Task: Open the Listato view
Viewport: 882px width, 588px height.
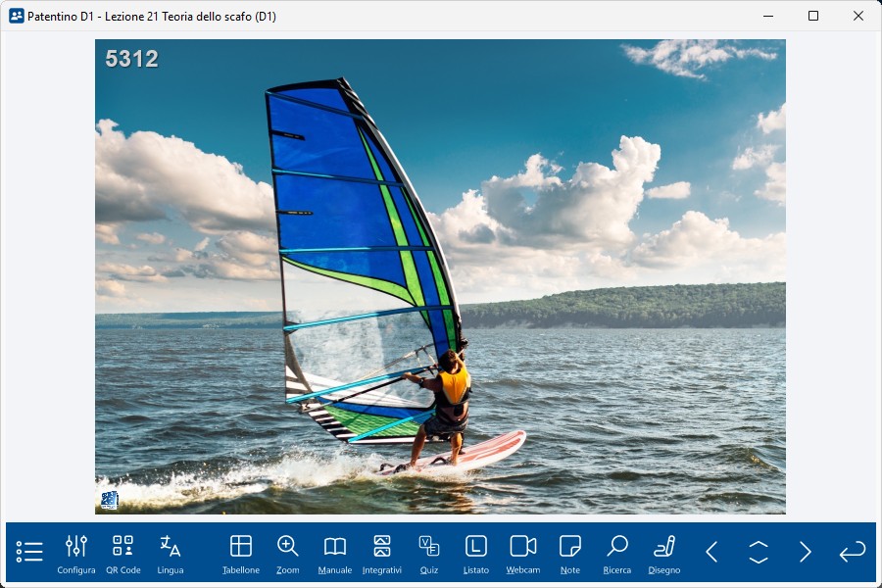Action: [x=476, y=553]
